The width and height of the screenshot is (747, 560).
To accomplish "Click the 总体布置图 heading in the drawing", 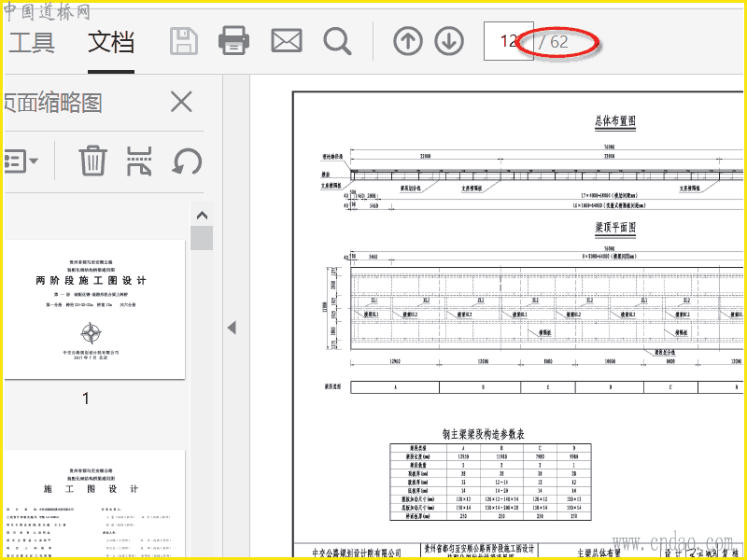I will pos(615,121).
